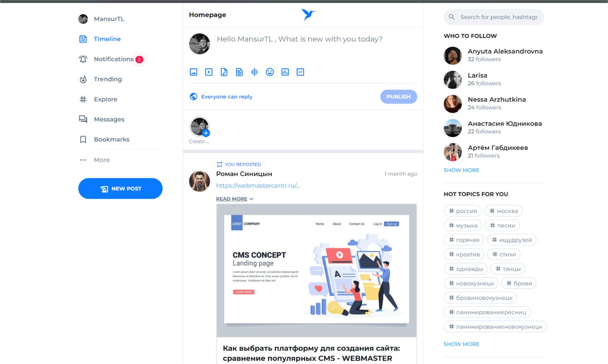Open the #брови hashtag
608x364 pixels.
519,283
